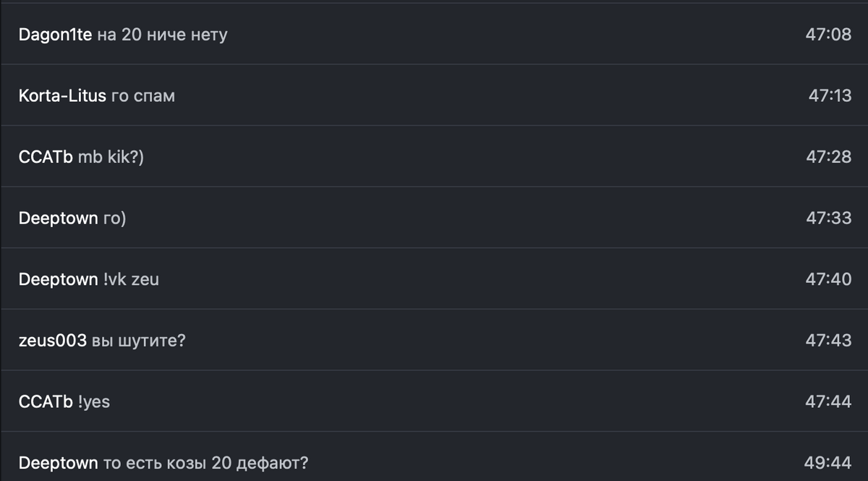Jump to the 47:08 timestamp
The width and height of the screenshot is (868, 481).
pyautogui.click(x=828, y=34)
